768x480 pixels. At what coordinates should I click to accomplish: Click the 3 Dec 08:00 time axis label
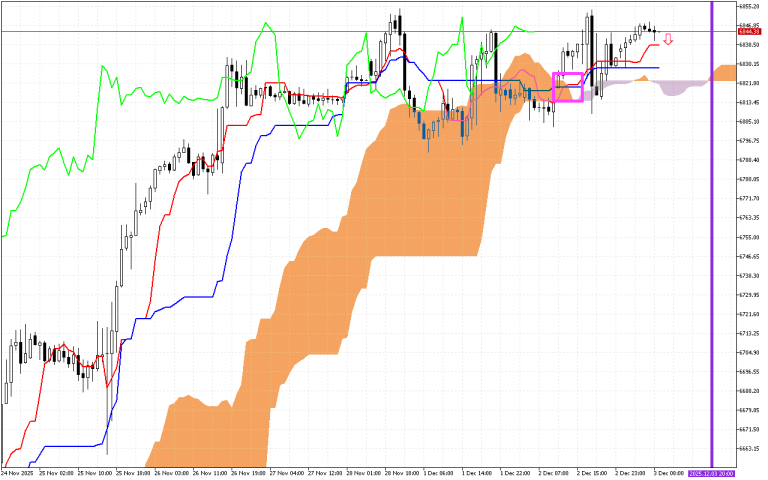(x=669, y=474)
